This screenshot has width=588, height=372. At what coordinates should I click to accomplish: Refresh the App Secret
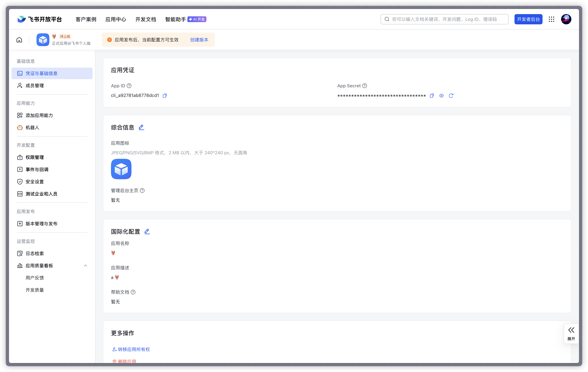451,95
